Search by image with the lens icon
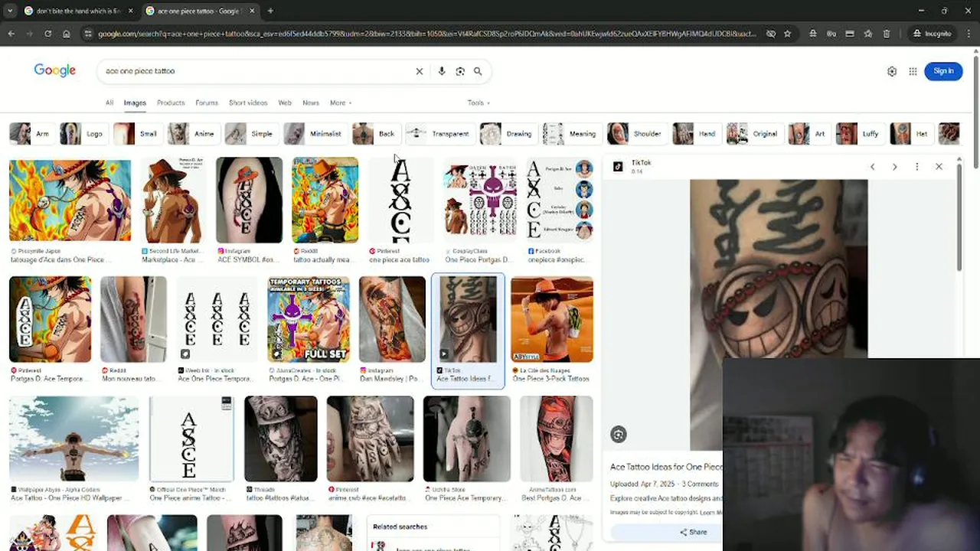Image resolution: width=980 pixels, height=551 pixels. pos(460,71)
